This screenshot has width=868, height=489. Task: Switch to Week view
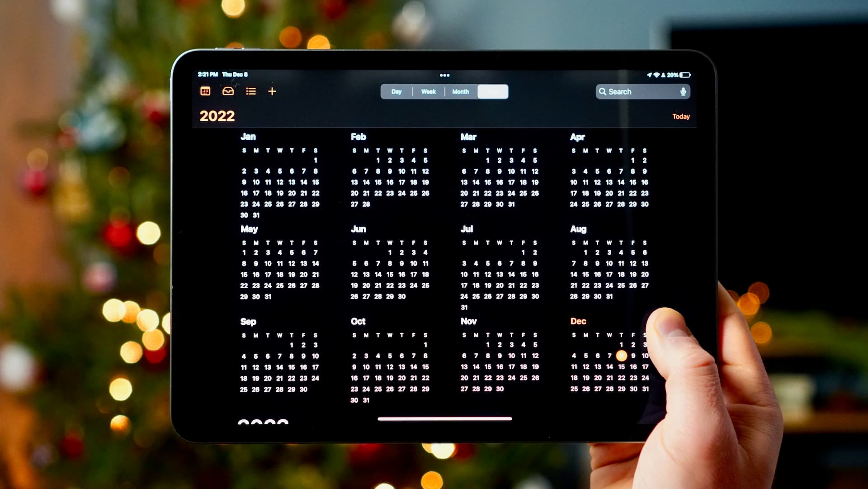(x=428, y=91)
